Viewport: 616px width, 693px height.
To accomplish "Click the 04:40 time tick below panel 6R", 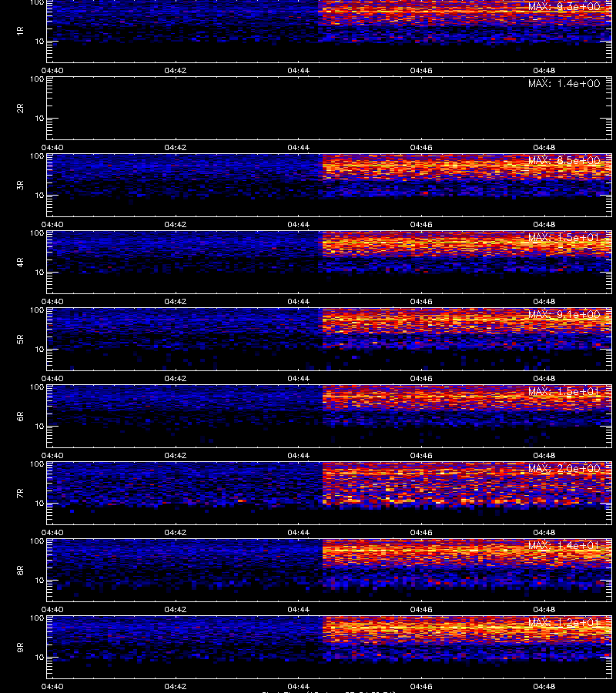I will [x=52, y=456].
